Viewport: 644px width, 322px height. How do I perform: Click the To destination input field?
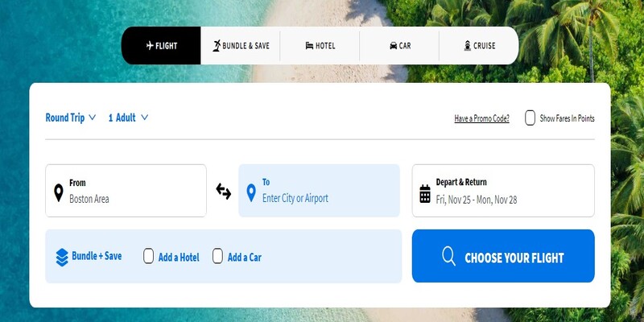coord(319,191)
